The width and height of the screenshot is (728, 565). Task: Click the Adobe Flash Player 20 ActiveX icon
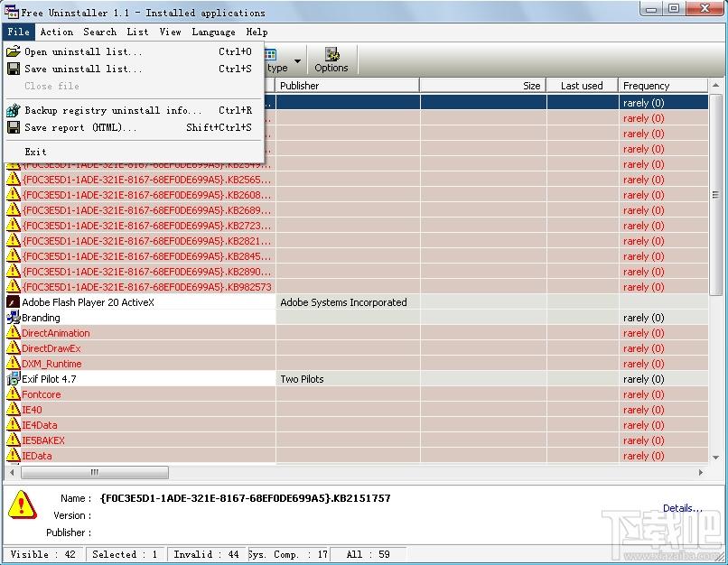point(13,302)
